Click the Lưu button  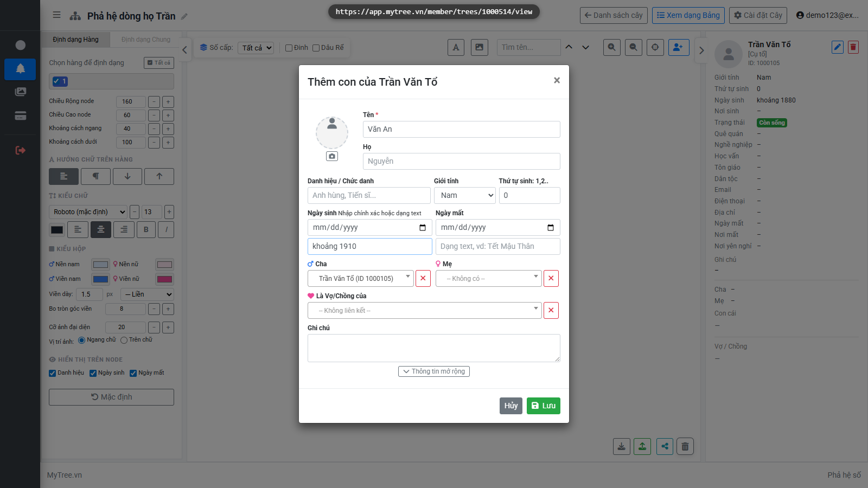click(x=544, y=406)
